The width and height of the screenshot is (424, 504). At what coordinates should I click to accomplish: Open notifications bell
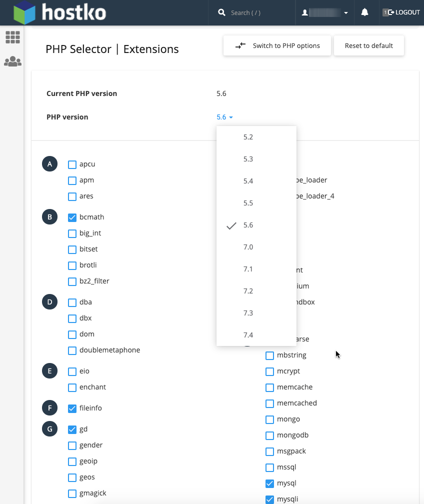click(x=364, y=12)
